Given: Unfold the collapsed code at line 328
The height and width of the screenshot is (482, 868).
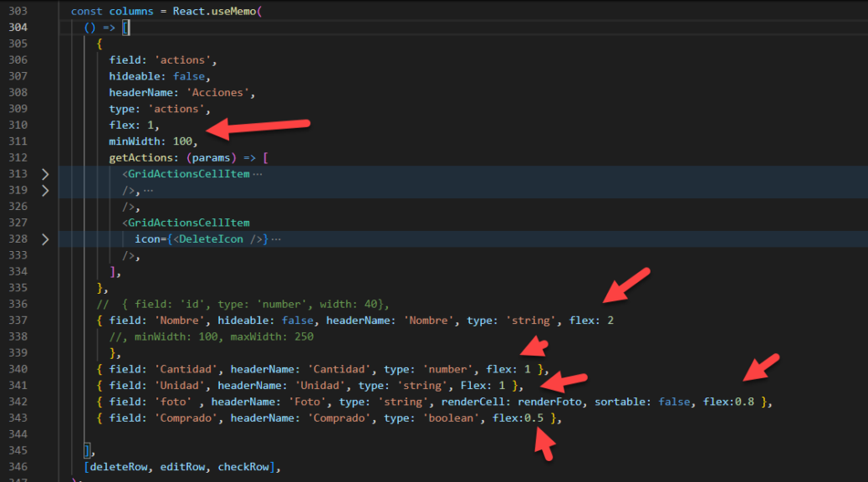Looking at the screenshot, I should [x=45, y=239].
